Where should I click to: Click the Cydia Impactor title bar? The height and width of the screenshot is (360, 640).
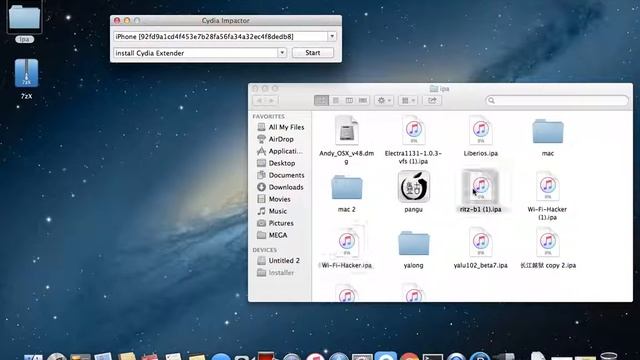coord(226,20)
